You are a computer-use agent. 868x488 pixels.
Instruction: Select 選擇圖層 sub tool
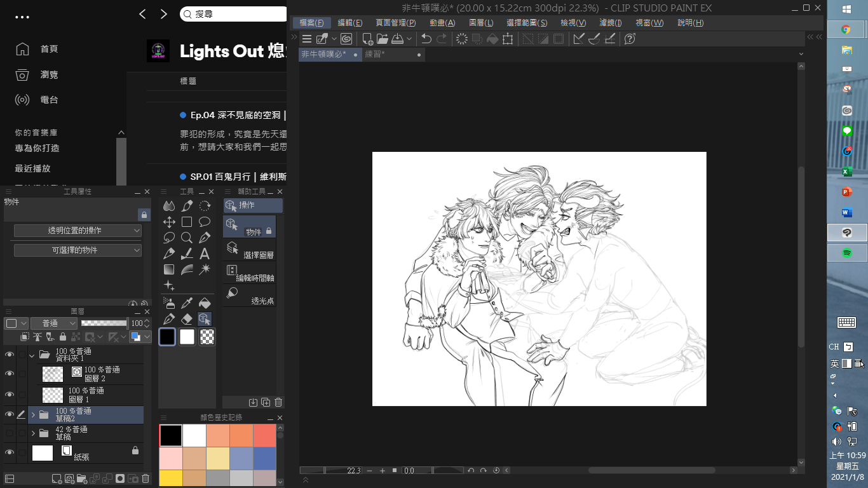coord(250,250)
